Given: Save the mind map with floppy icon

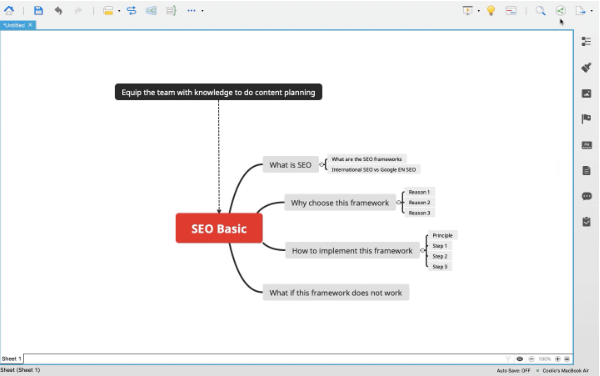Looking at the screenshot, I should click(x=38, y=10).
